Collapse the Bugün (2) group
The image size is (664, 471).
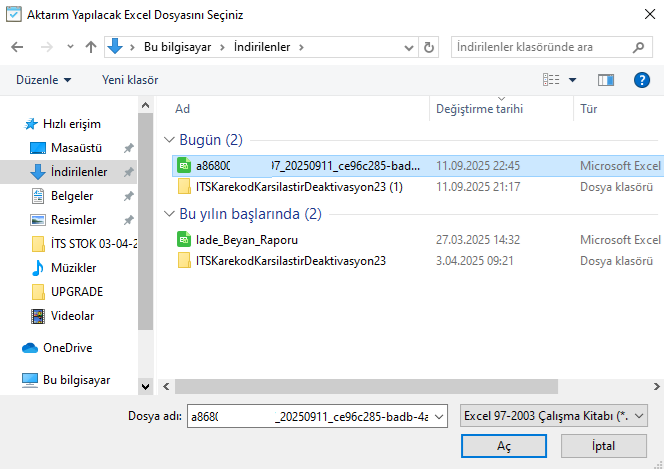click(x=169, y=140)
